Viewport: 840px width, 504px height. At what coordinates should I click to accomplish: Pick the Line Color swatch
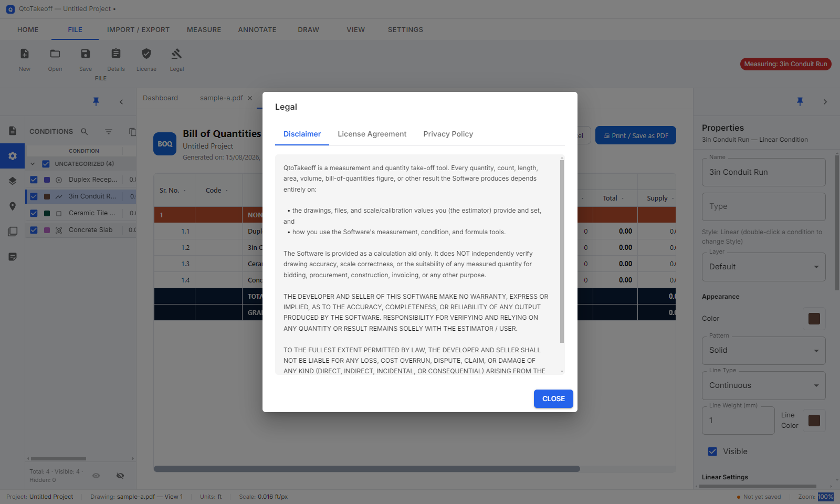click(x=814, y=421)
